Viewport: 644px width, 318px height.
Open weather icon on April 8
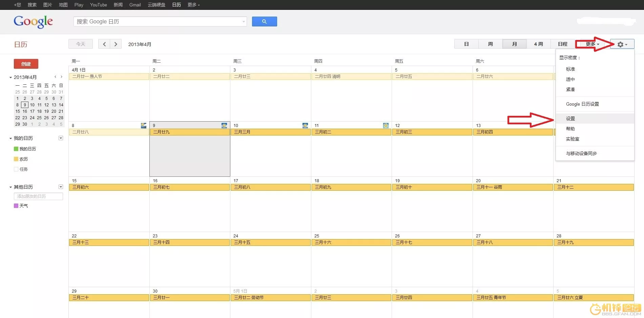[x=144, y=126]
